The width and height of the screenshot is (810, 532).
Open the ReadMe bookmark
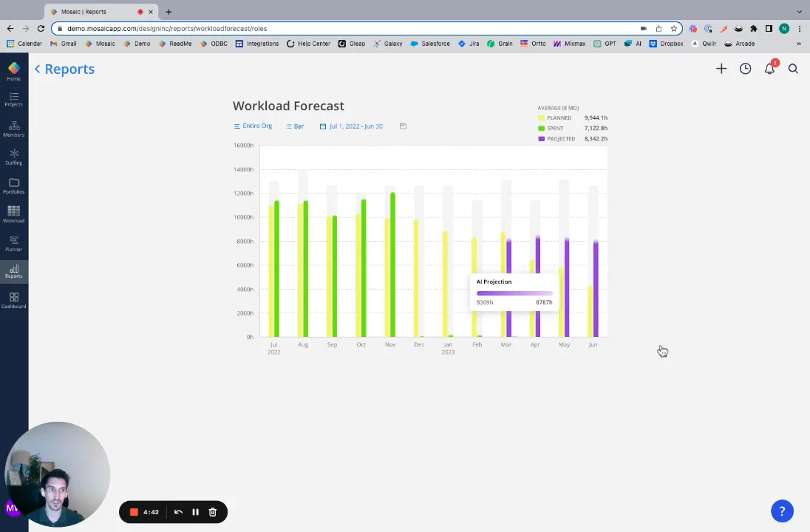[x=175, y=44]
